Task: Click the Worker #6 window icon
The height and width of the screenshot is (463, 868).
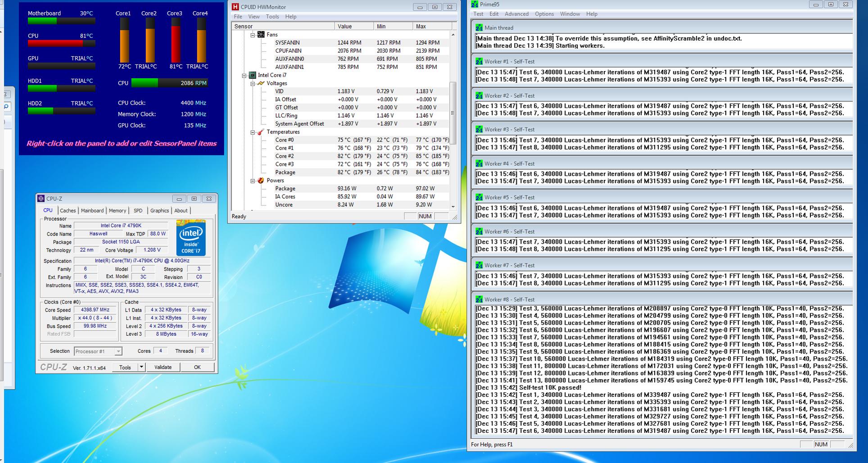Action: pyautogui.click(x=479, y=231)
